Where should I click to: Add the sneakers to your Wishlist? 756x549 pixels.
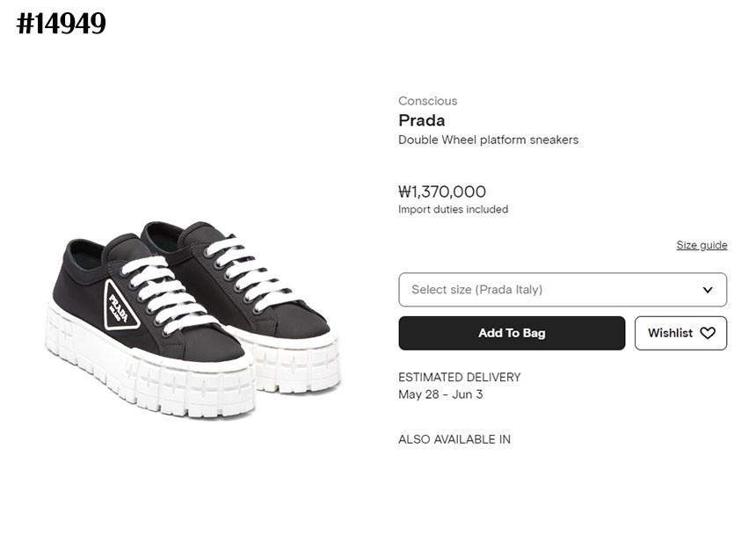coord(680,333)
